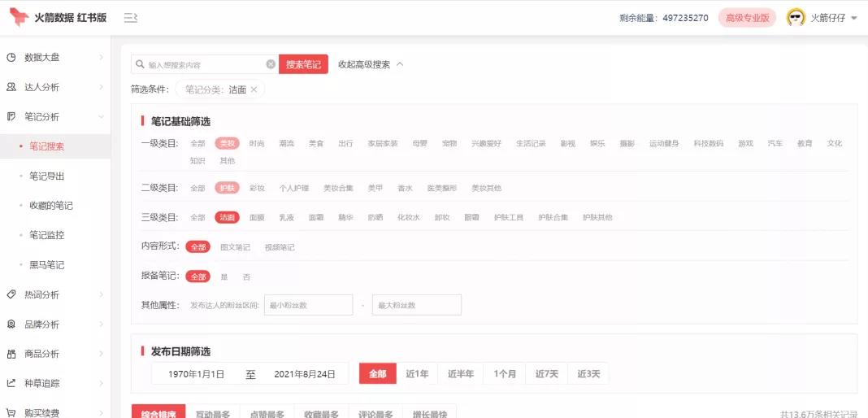Select 全部 in 内容形式 row
Viewport: 868px width, 418px height.
[197, 247]
